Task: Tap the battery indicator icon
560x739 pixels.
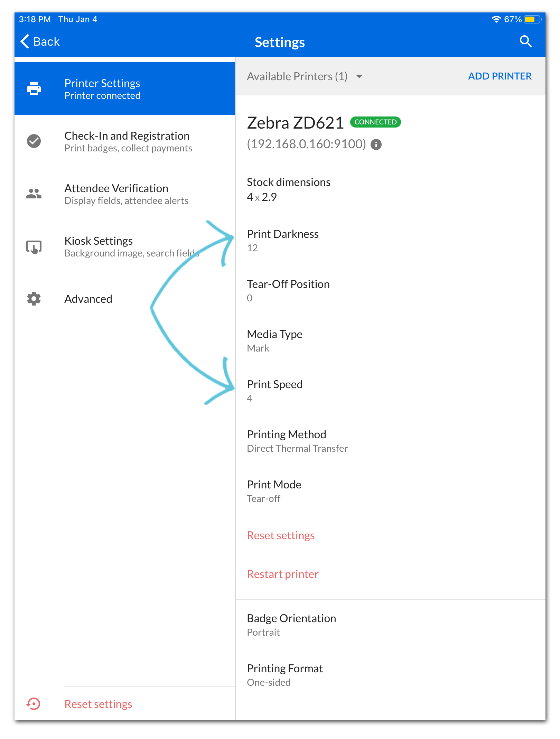Action: coord(533,19)
